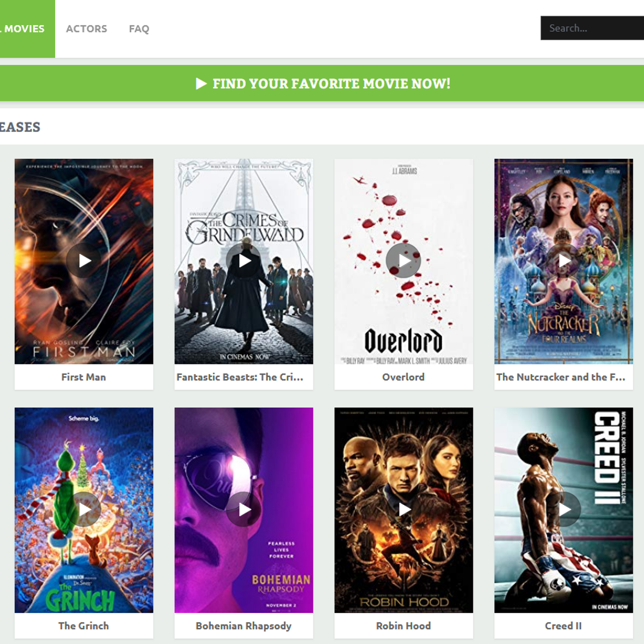Open the Creed II movie link
This screenshot has width=644, height=644.
click(564, 626)
